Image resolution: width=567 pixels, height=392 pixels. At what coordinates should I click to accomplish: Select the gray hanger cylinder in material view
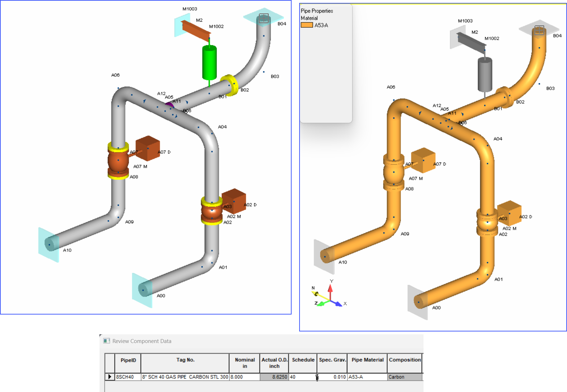tap(485, 75)
